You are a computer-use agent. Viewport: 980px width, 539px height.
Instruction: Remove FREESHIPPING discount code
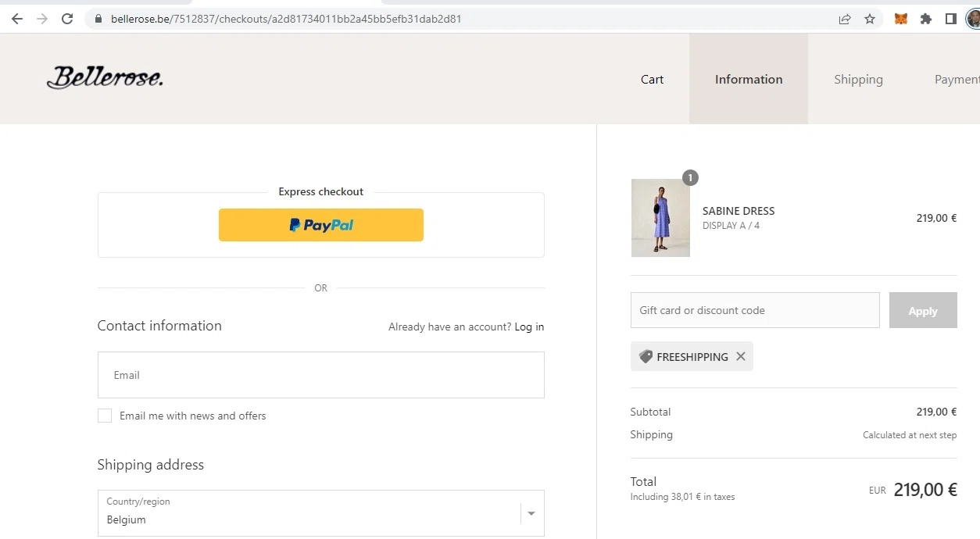(x=741, y=356)
